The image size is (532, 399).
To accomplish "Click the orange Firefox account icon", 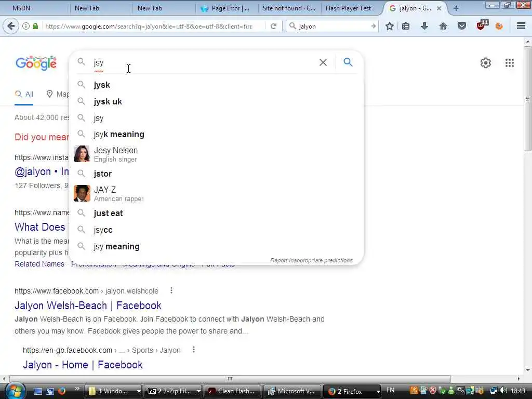I will click(499, 26).
